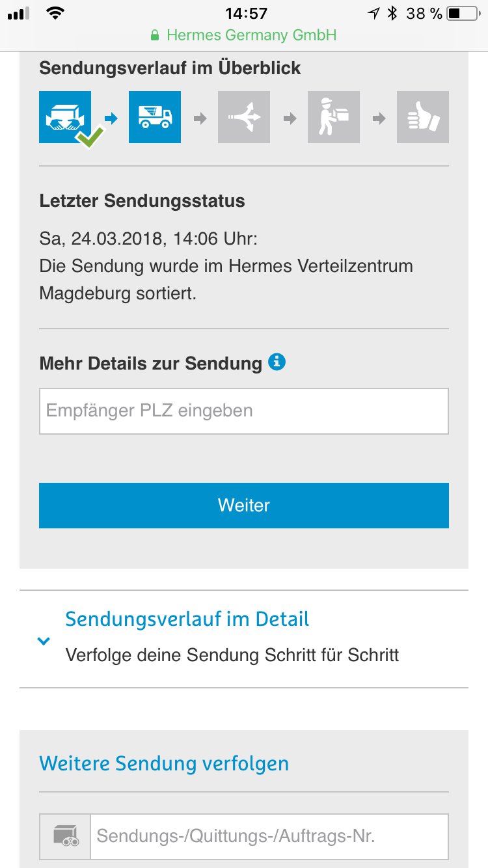Click the parcel handover status icon
This screenshot has height=868, width=488.
65,117
